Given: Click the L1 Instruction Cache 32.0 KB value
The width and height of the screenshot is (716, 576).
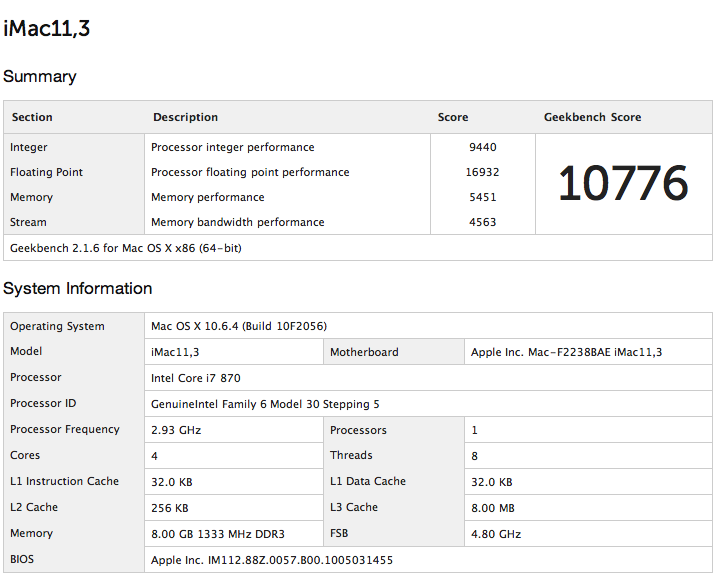Looking at the screenshot, I should pyautogui.click(x=172, y=482).
